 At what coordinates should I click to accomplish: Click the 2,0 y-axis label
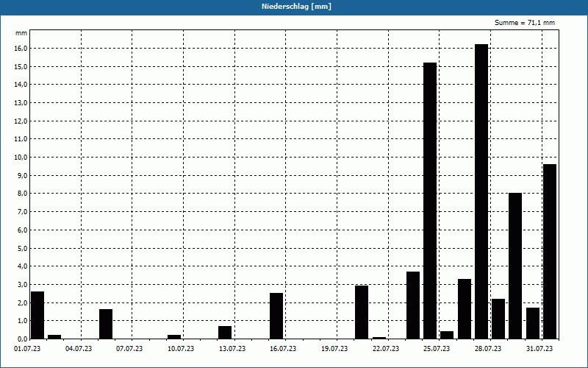point(22,302)
